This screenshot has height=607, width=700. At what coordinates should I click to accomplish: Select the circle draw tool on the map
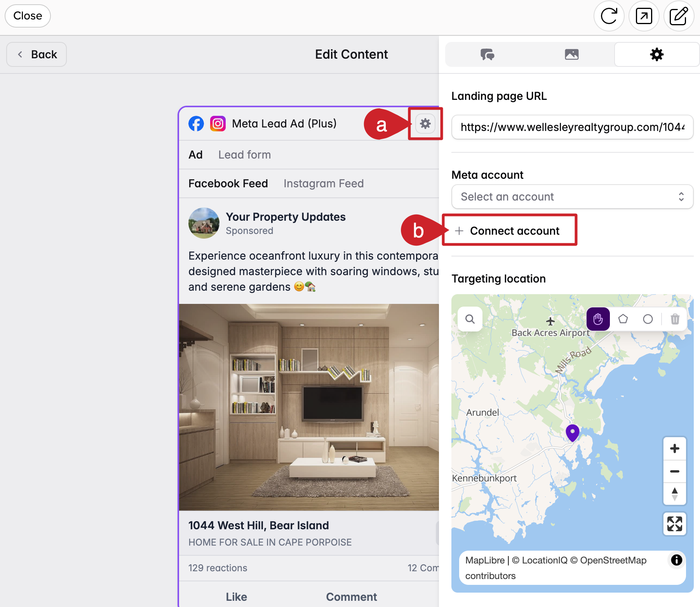pos(648,319)
